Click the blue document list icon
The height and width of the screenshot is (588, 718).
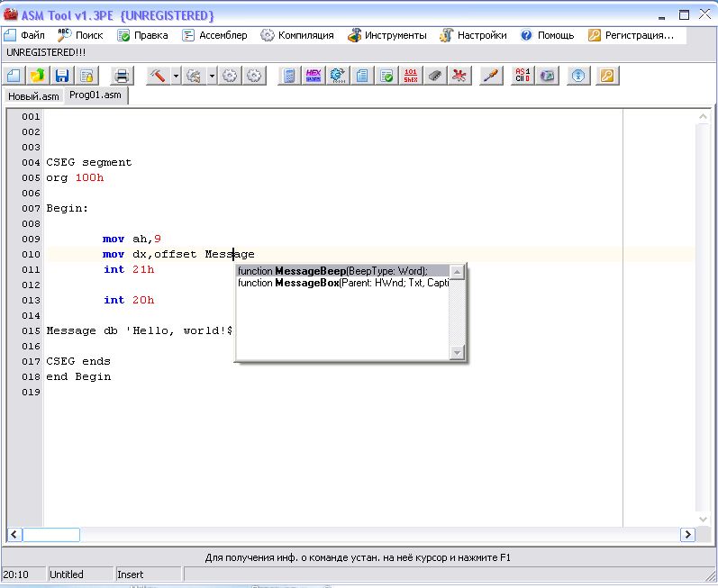click(x=362, y=76)
